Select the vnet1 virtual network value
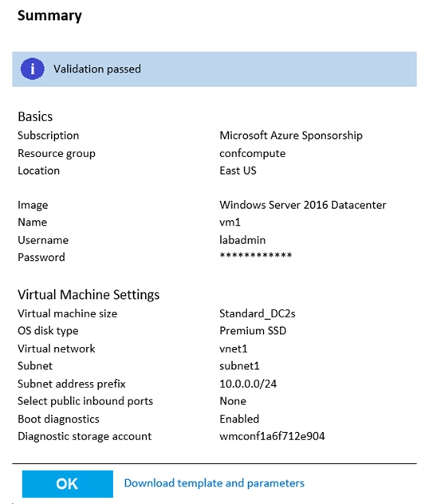The width and height of the screenshot is (429, 504). click(234, 348)
